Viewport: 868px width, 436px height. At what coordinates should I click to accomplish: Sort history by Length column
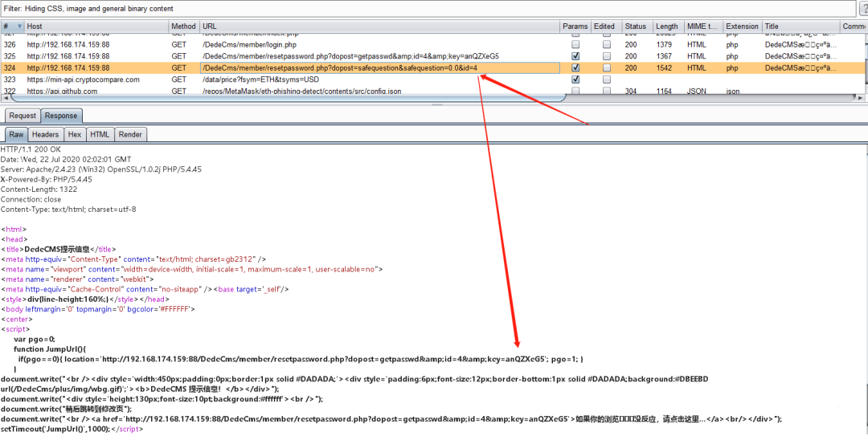point(666,26)
